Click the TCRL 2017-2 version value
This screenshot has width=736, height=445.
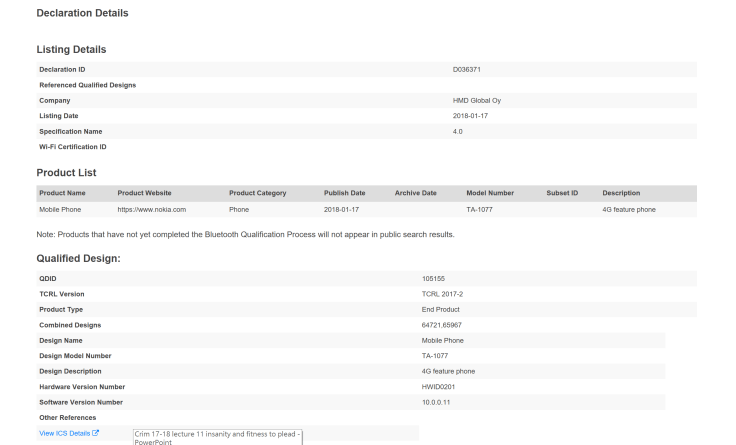(x=442, y=294)
